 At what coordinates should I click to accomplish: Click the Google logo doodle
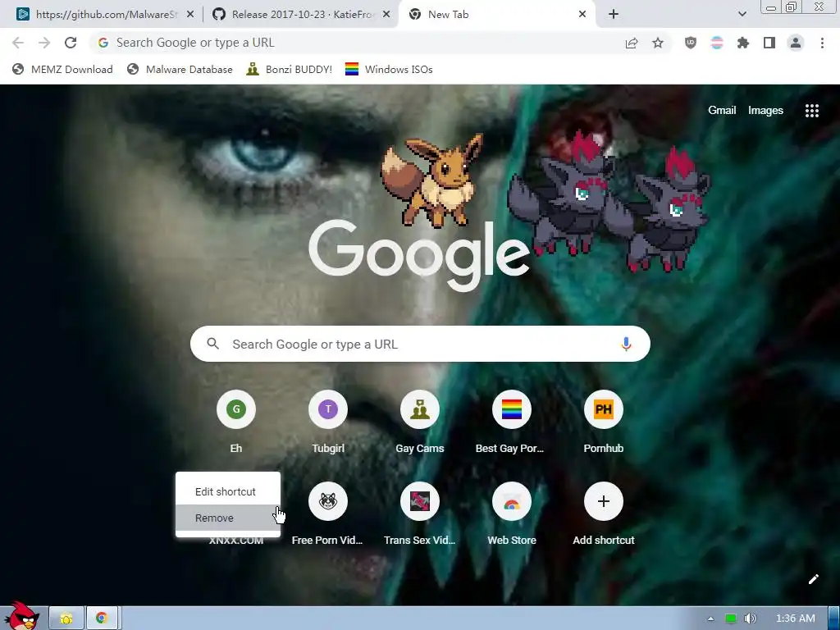(419, 255)
